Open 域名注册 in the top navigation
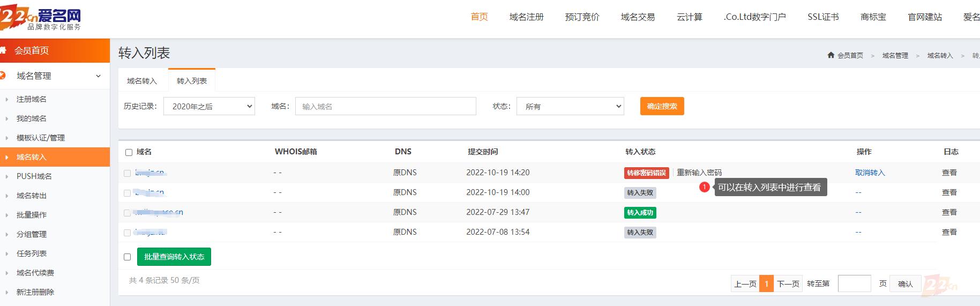980x306 pixels. click(x=526, y=17)
